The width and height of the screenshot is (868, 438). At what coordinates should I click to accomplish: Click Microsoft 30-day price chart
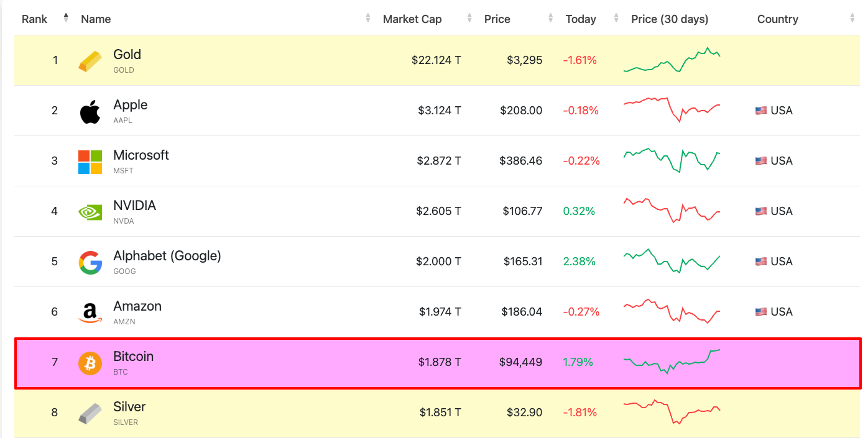pyautogui.click(x=672, y=160)
